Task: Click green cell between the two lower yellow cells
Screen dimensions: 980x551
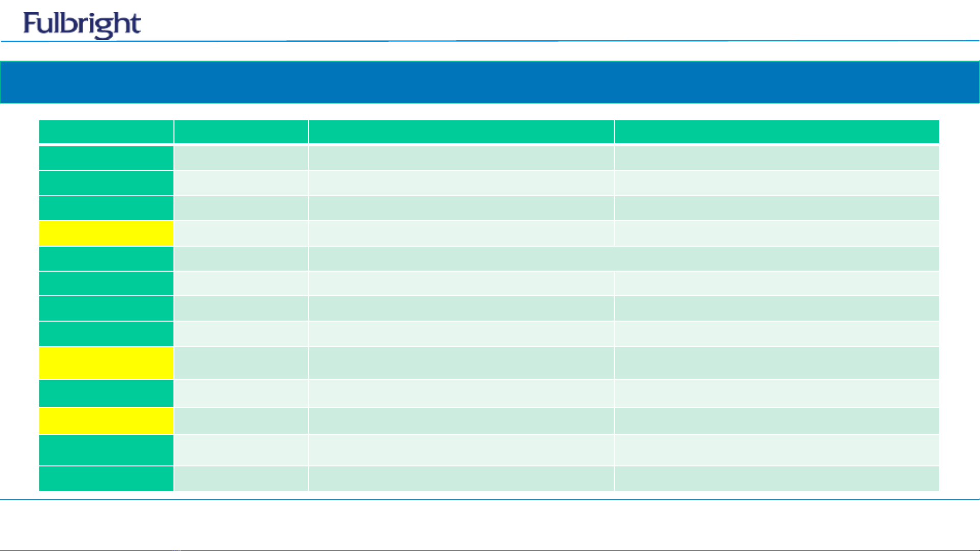Action: point(106,393)
